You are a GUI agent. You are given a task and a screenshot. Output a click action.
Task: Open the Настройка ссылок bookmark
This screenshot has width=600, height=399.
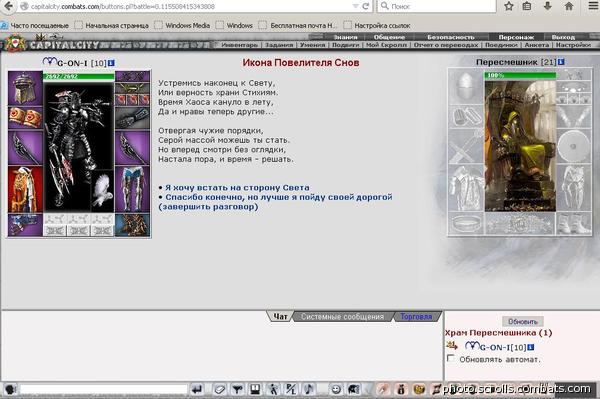[377, 26]
